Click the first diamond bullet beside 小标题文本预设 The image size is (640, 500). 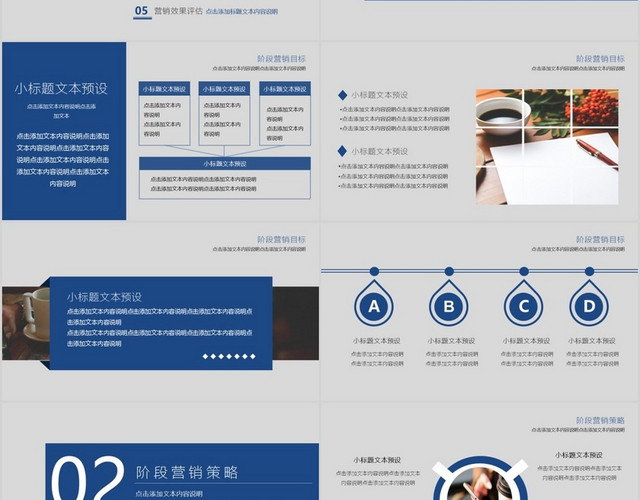(342, 95)
